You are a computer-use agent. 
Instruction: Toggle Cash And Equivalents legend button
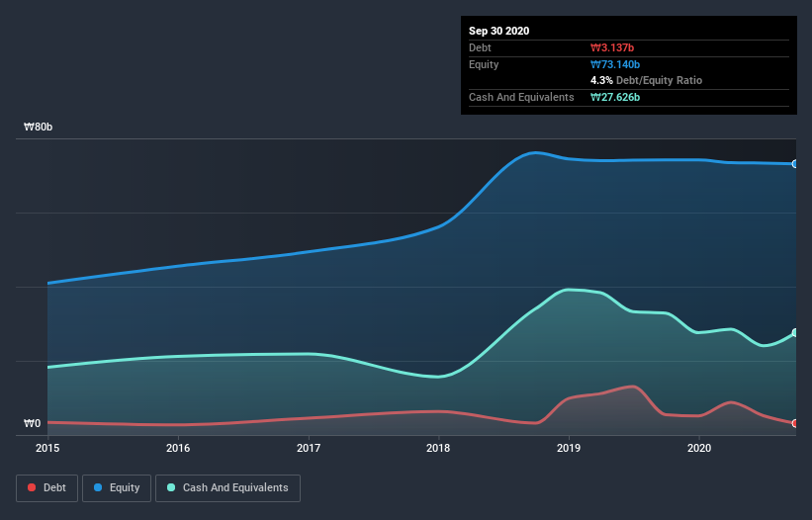pyautogui.click(x=227, y=488)
